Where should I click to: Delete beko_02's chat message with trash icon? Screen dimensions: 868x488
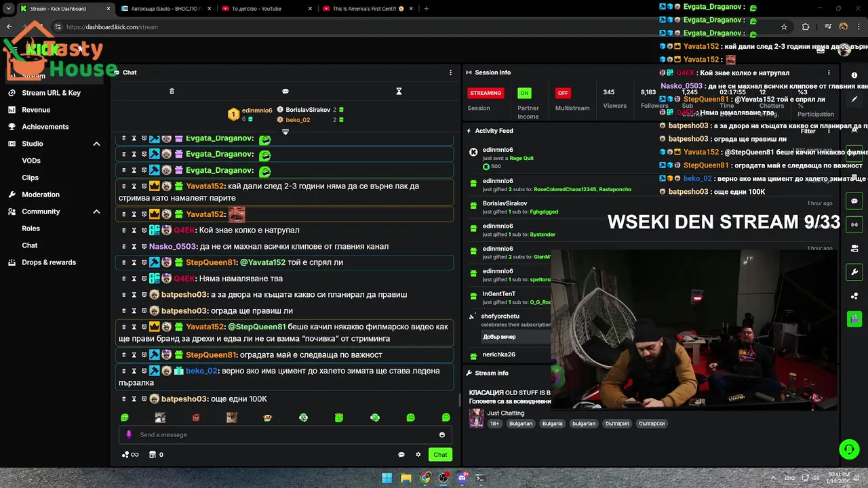(123, 371)
